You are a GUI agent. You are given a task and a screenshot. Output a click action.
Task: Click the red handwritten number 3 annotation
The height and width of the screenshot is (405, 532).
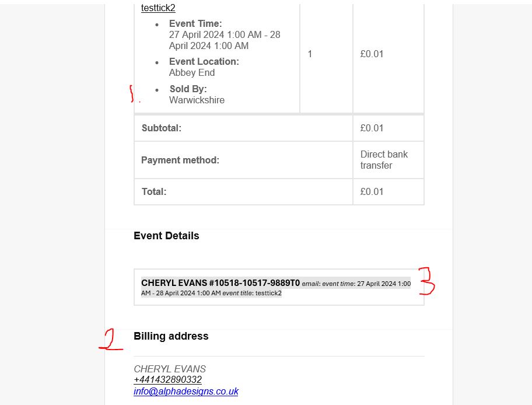426,281
